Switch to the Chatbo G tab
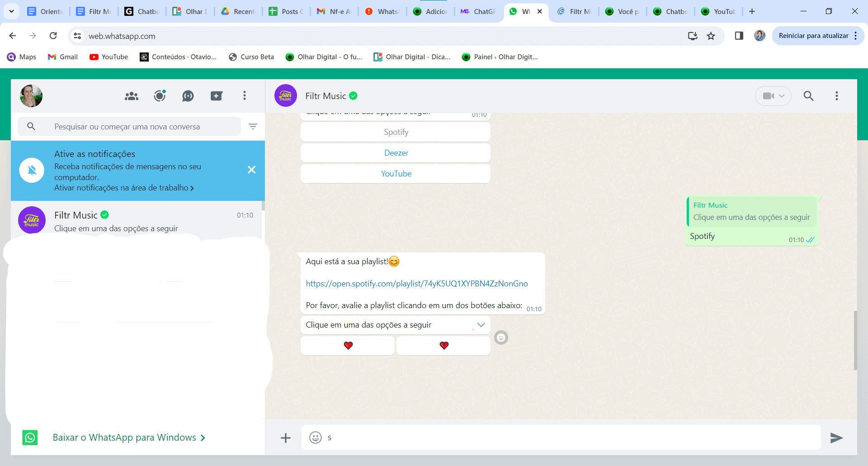The width and height of the screenshot is (868, 466). tap(142, 11)
